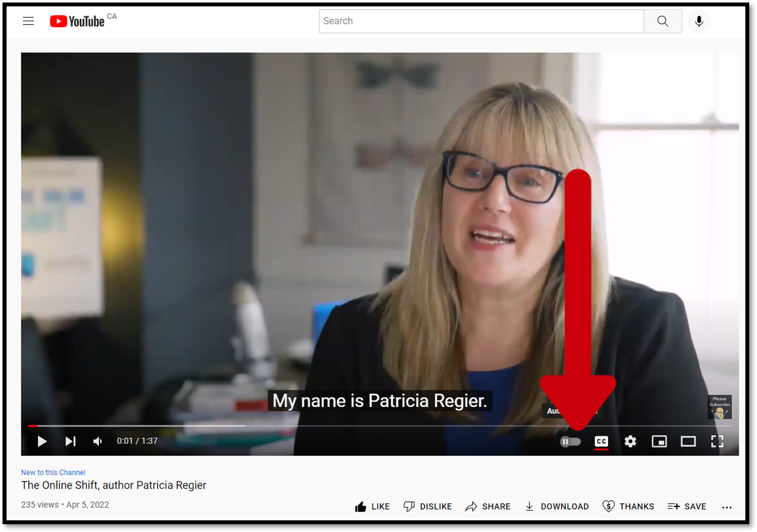Skip to the next video
The height and width of the screenshot is (532, 757).
click(70, 441)
